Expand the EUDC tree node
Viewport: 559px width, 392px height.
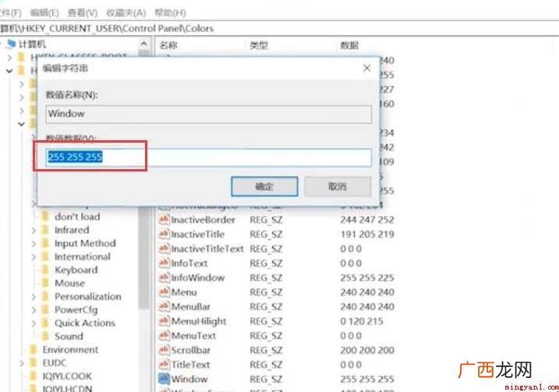[x=22, y=363]
